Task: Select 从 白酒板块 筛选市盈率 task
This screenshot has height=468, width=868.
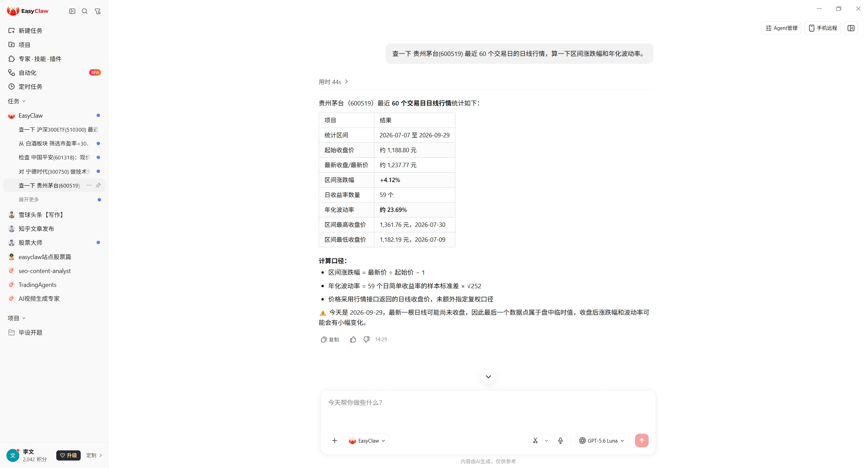Action: (x=54, y=143)
